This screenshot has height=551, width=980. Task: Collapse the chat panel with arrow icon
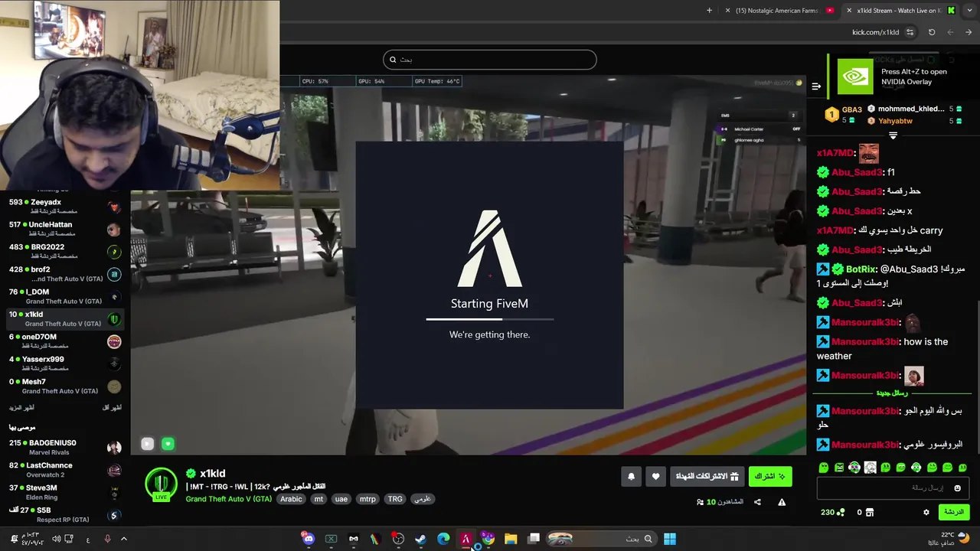pyautogui.click(x=816, y=86)
